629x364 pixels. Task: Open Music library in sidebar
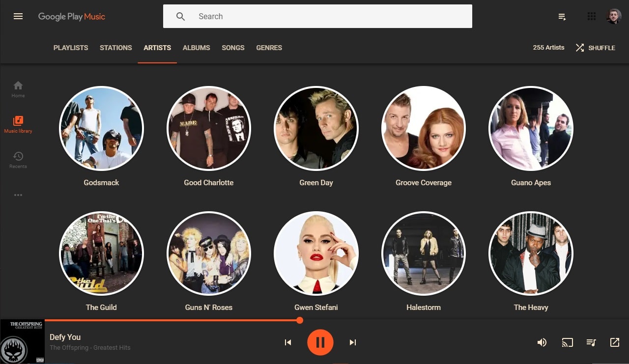click(x=18, y=124)
